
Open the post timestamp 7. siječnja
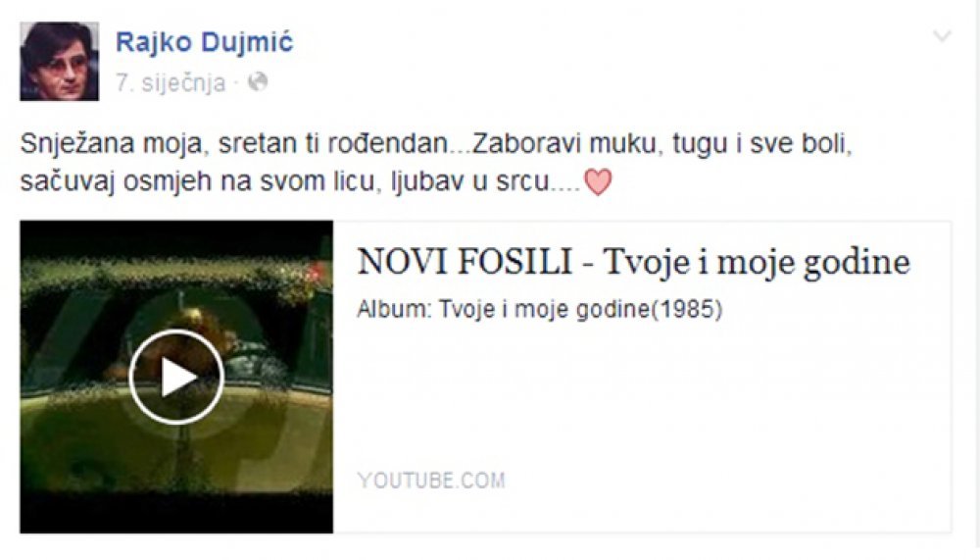tap(171, 82)
